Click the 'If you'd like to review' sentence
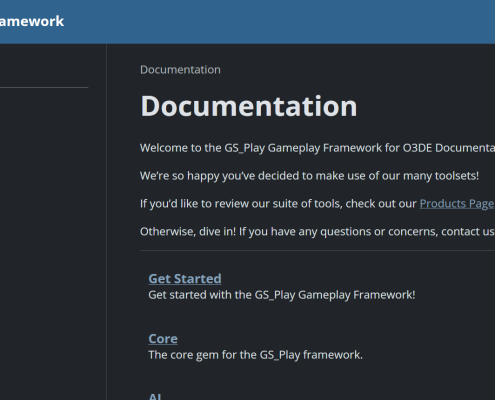 [317, 204]
